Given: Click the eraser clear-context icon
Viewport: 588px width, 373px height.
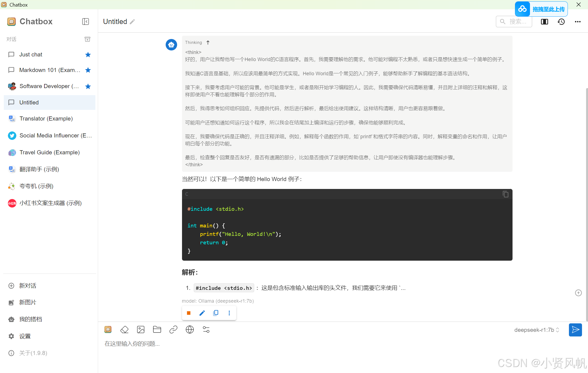Looking at the screenshot, I should click(x=124, y=330).
